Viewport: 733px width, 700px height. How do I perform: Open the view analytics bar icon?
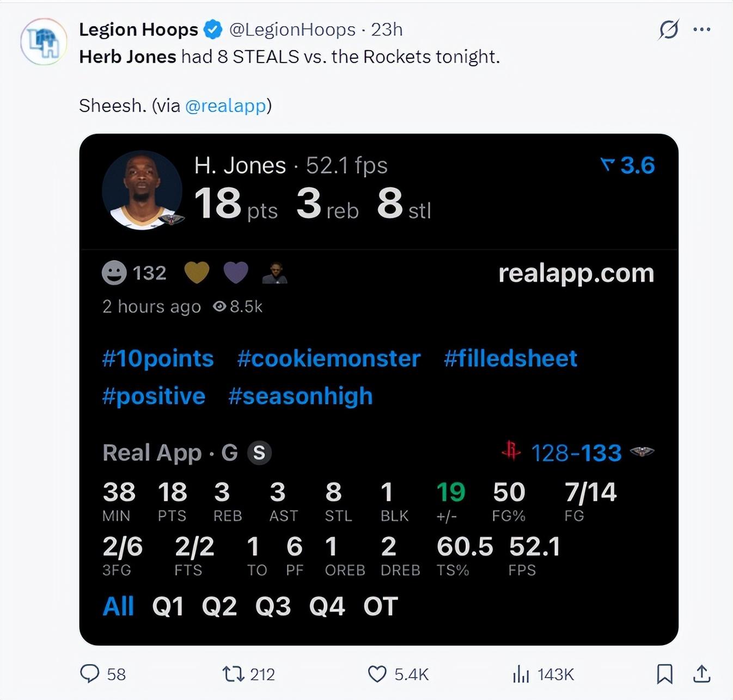point(521,674)
